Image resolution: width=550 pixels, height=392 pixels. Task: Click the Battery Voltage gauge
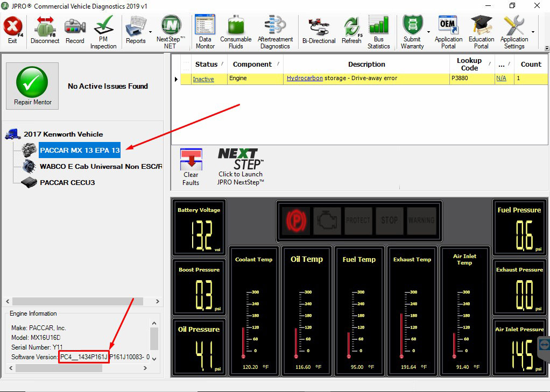tap(199, 227)
